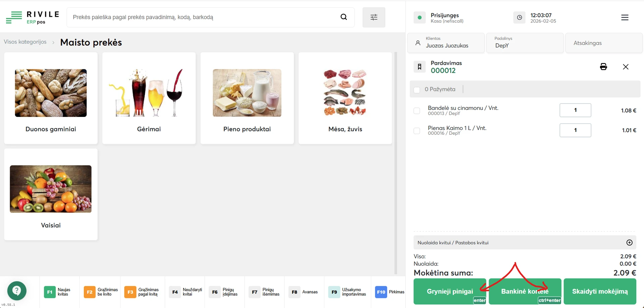Pay with Grynieji pinigai button
This screenshot has height=308, width=644.
pos(449,291)
